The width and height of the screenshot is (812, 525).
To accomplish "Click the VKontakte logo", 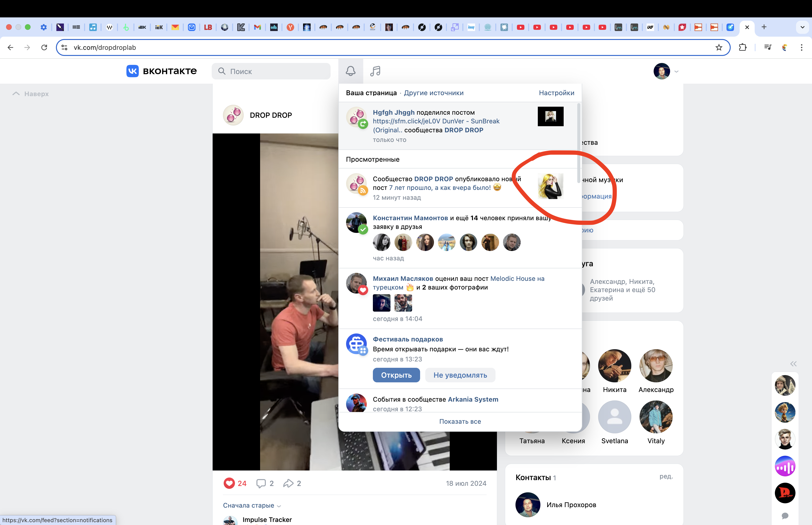I will pos(161,71).
